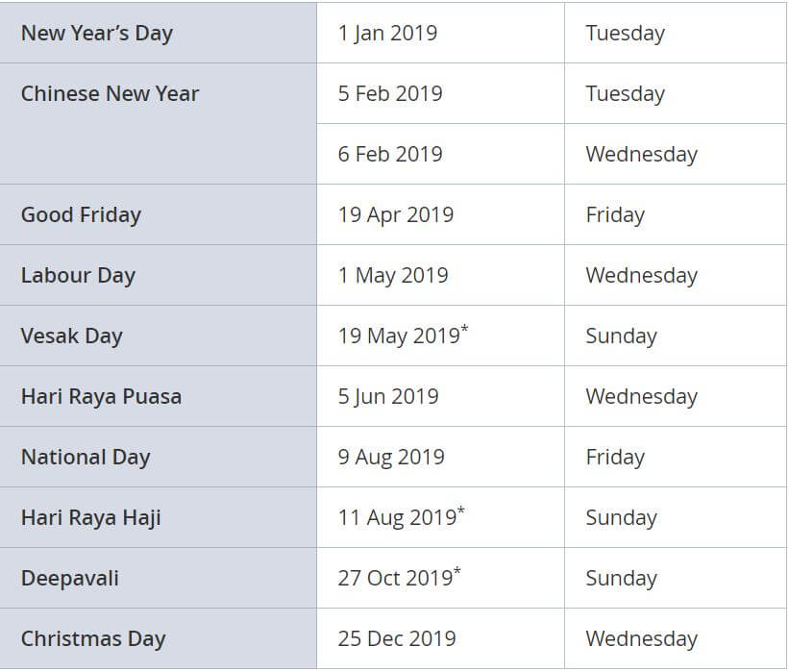Select the Chinese New Year row label

110,93
